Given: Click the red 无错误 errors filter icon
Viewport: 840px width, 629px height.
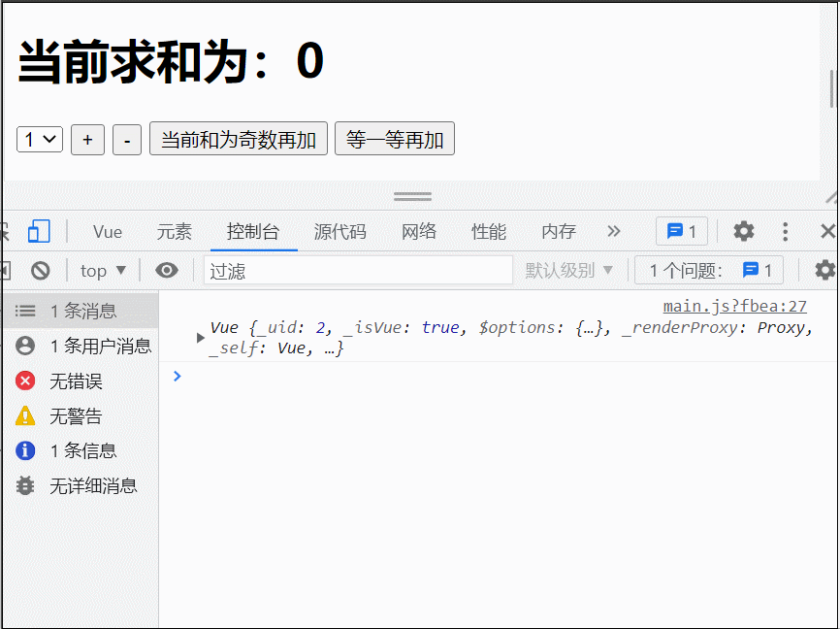Looking at the screenshot, I should 24,381.
